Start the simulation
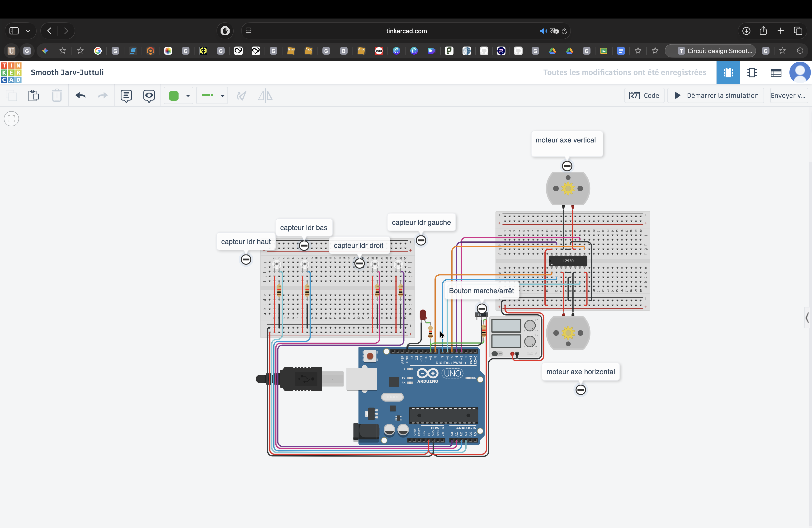The width and height of the screenshot is (812, 528). [716, 95]
